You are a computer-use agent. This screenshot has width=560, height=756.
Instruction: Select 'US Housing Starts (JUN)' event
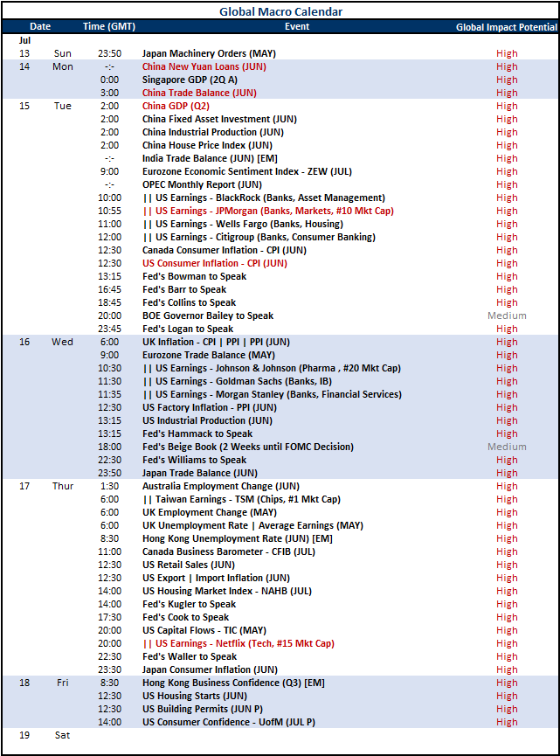[x=195, y=696]
